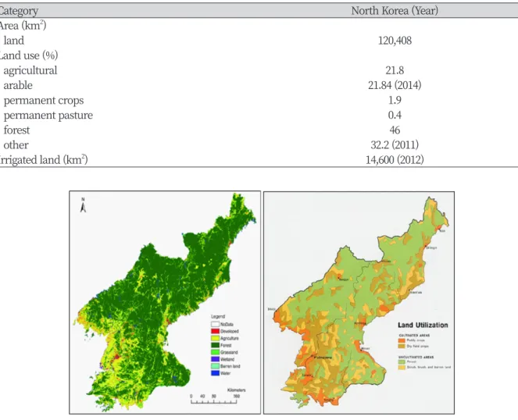Click the 'Grassland' legend label

click(x=229, y=352)
